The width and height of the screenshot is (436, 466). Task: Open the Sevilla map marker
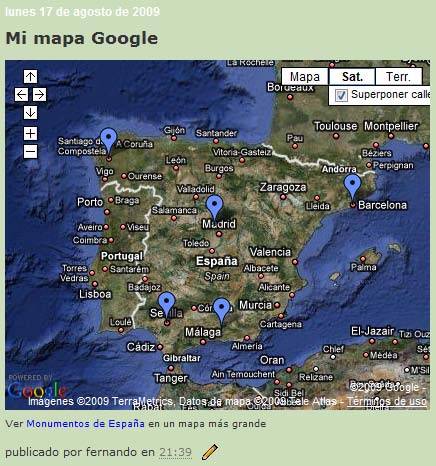click(166, 304)
